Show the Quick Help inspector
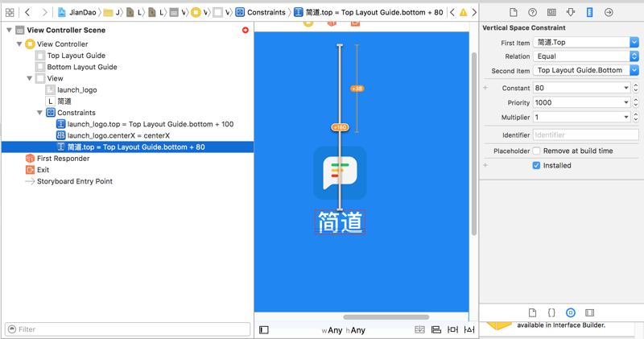 pyautogui.click(x=532, y=12)
